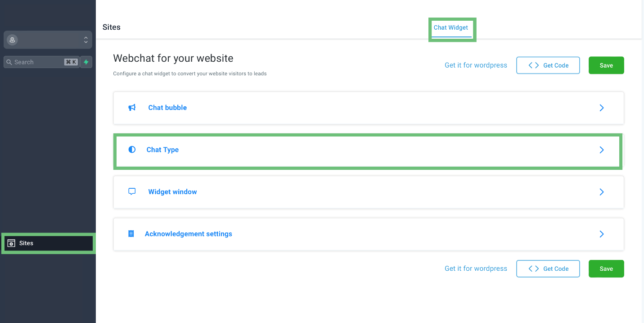Expand the Widget window section chevron
The height and width of the screenshot is (323, 644).
coord(602,192)
